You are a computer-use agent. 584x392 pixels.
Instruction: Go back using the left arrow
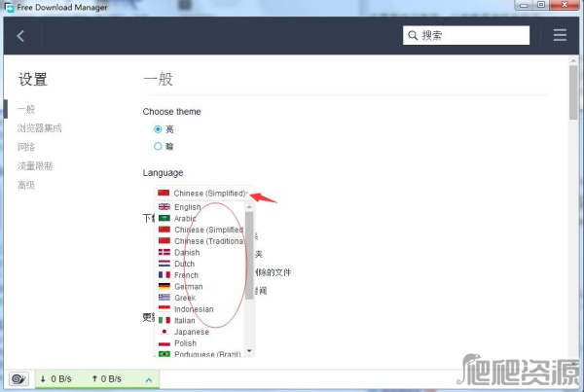[x=20, y=36]
